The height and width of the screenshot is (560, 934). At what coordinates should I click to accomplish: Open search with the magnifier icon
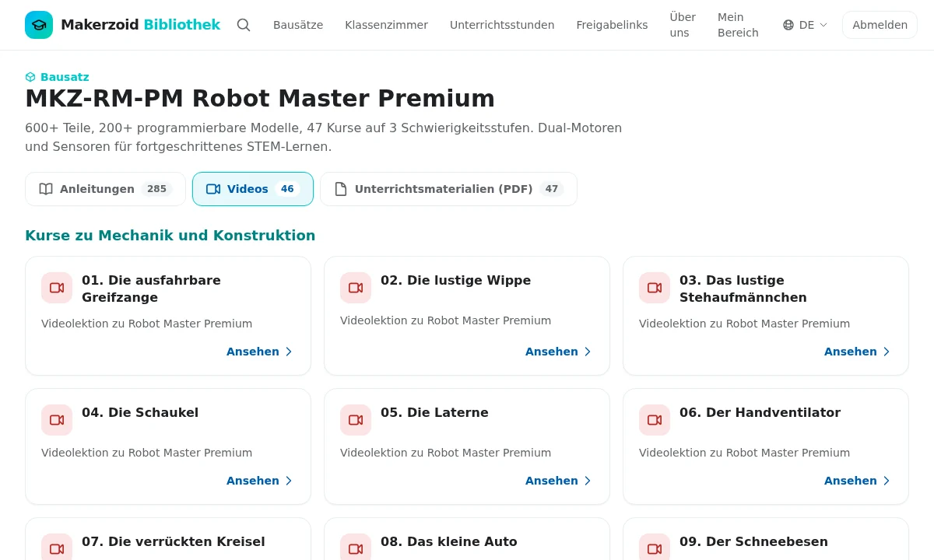[244, 25]
